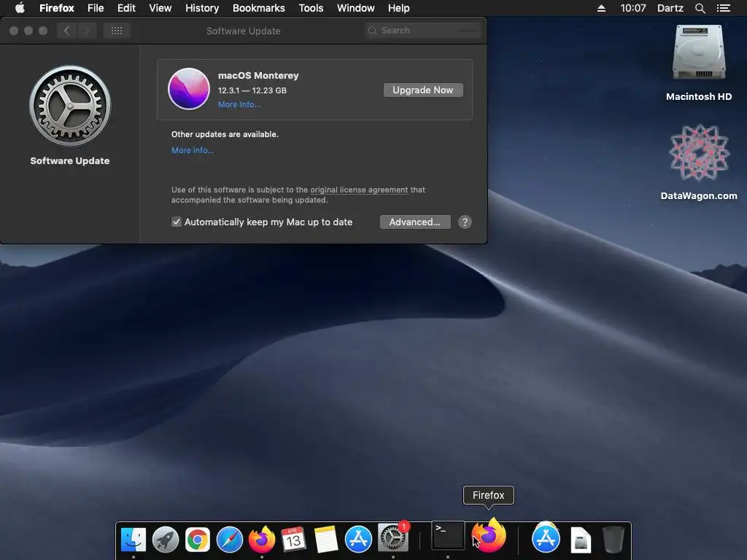Click the macOS Monterey icon
747x560 pixels.
(x=189, y=89)
